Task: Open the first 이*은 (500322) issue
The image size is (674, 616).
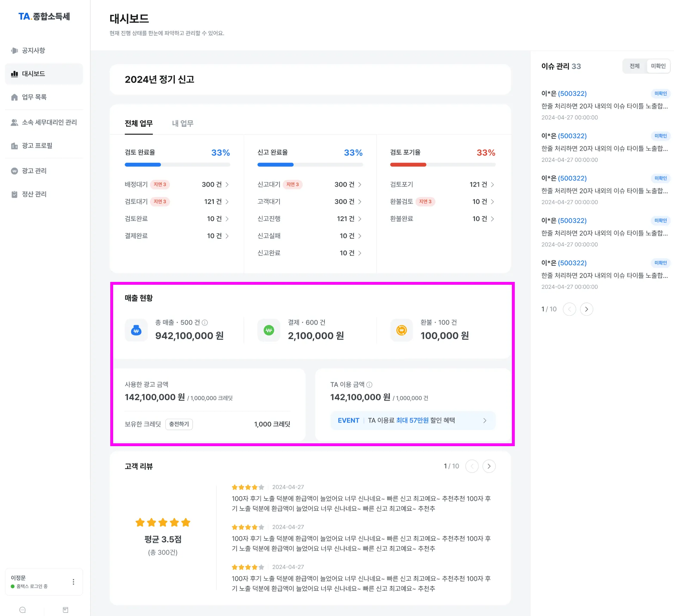Action: pos(605,105)
